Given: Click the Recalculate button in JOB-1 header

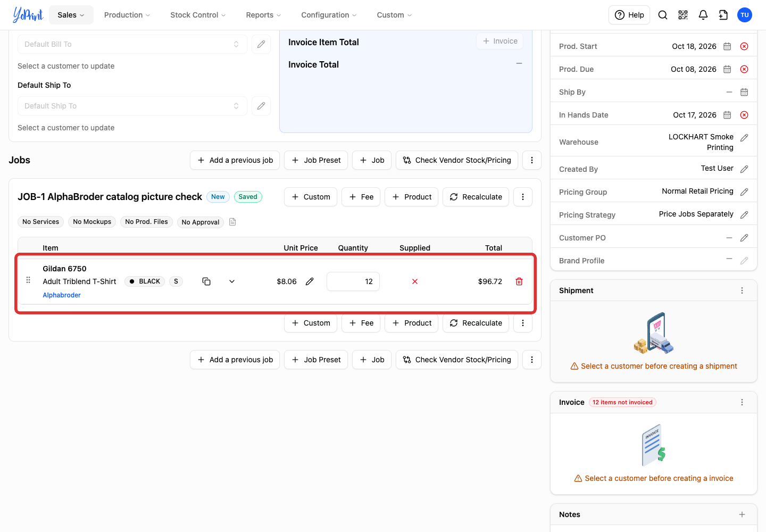Looking at the screenshot, I should click(x=476, y=197).
